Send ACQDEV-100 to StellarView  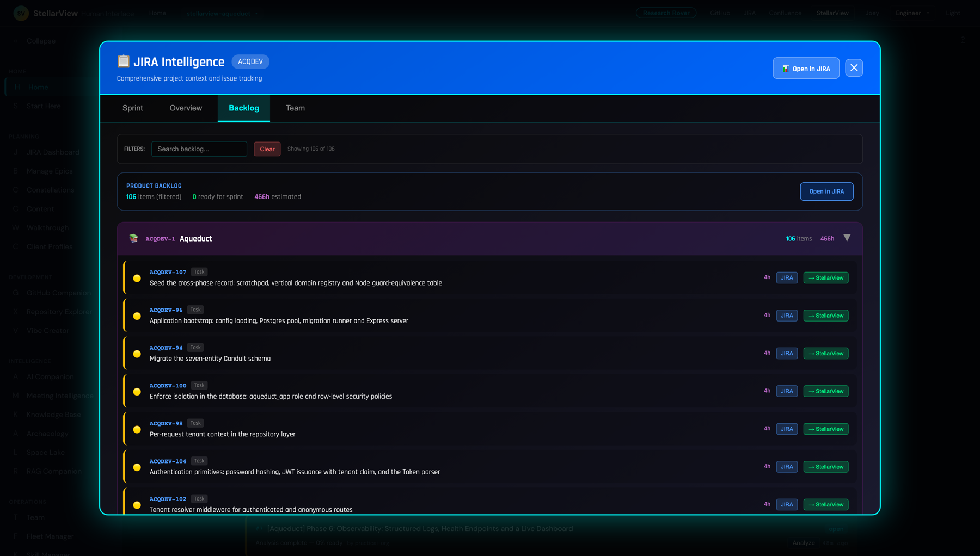826,391
